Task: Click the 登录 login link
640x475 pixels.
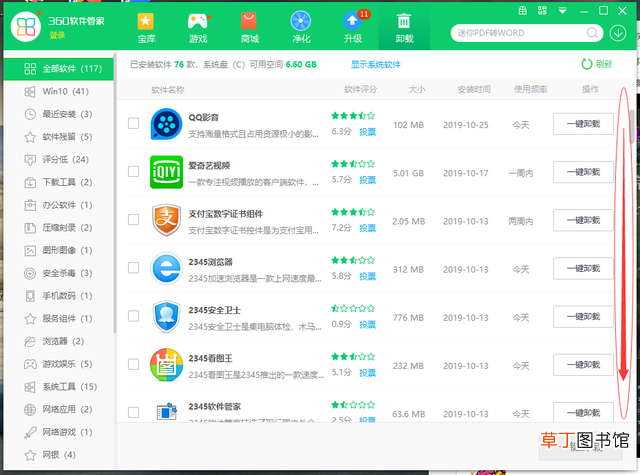Action: click(x=57, y=36)
